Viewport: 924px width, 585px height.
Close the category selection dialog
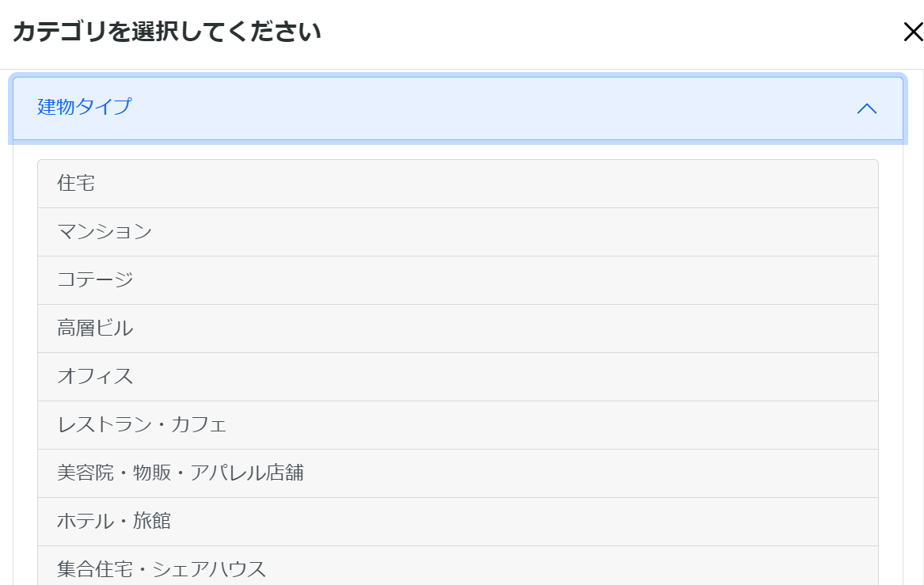pos(913,32)
